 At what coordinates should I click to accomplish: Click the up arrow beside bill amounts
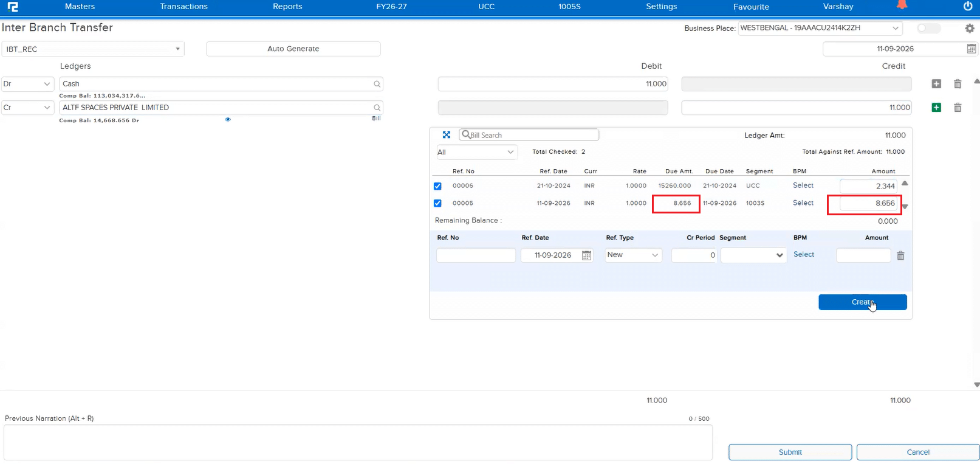tap(905, 183)
